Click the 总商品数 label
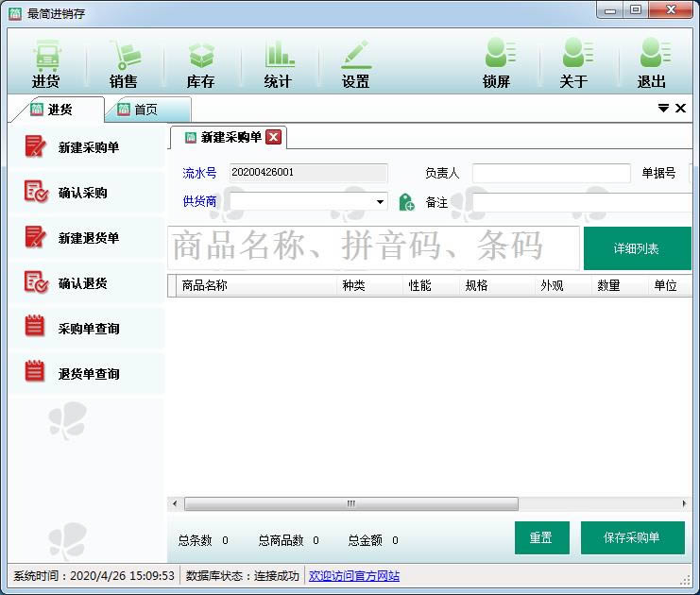 [282, 540]
